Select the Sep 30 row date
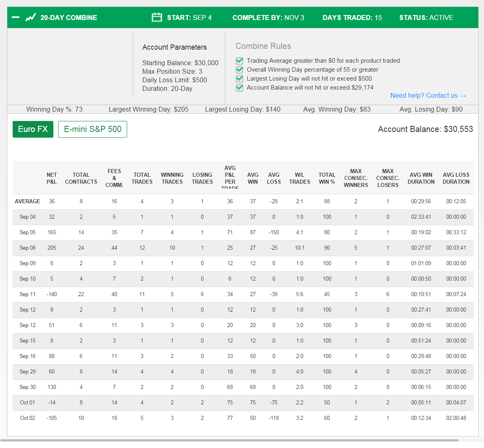Screen dimensions: 484x448 coord(27,387)
